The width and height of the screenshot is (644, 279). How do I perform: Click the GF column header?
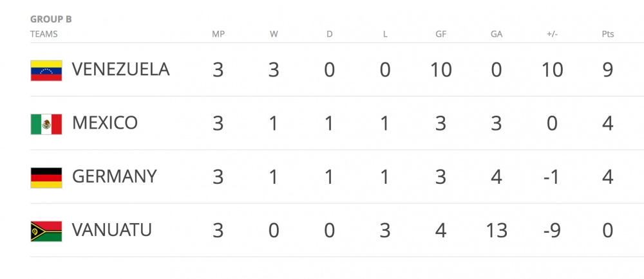click(x=440, y=34)
